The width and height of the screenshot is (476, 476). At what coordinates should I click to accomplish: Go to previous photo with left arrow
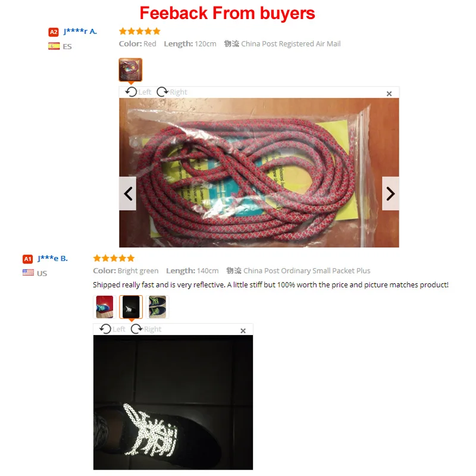tap(128, 194)
